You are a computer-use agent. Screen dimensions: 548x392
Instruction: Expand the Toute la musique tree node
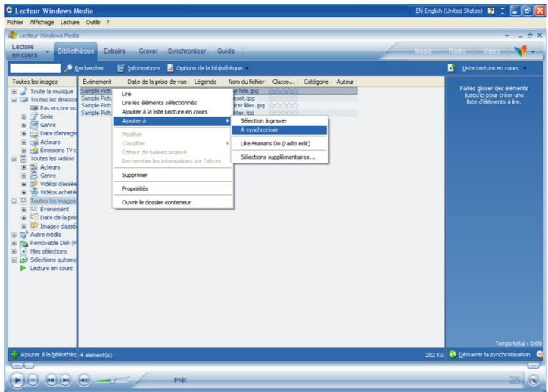click(14, 92)
